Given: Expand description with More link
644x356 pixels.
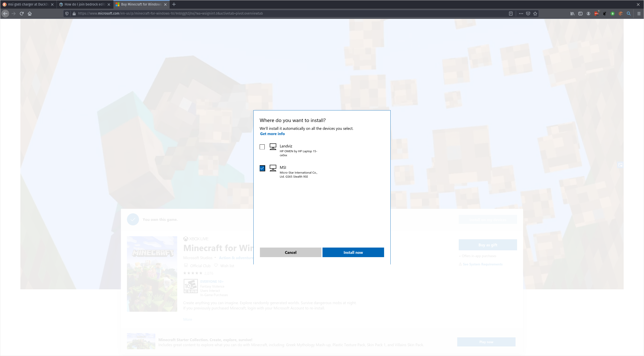Looking at the screenshot, I should [x=188, y=320].
